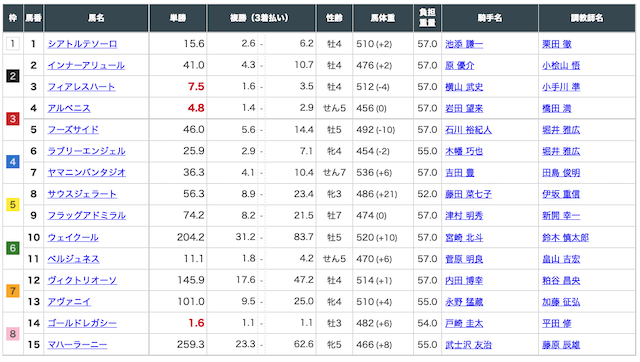Open trainer 栗田 徹 link

557,44
